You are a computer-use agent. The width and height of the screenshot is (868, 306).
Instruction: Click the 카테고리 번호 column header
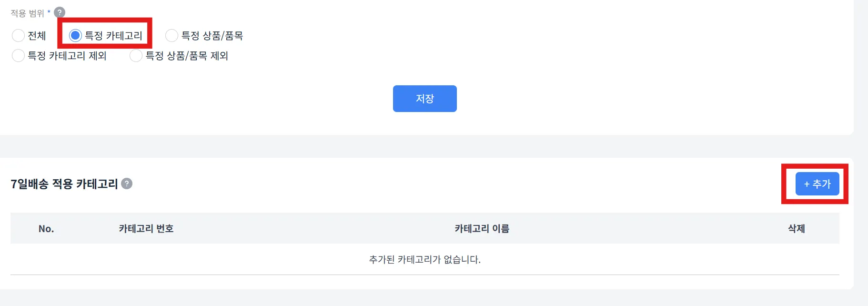click(x=146, y=229)
